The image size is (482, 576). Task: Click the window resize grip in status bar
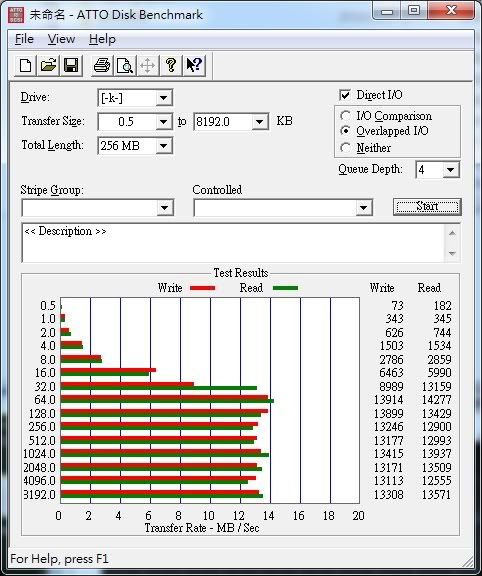[467, 561]
